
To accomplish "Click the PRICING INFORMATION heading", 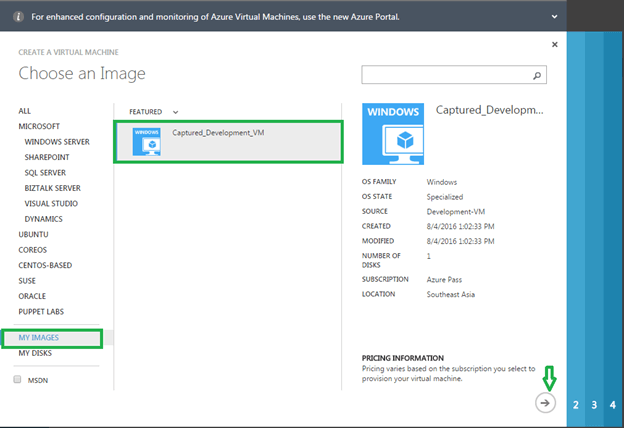I will (x=402, y=358).
